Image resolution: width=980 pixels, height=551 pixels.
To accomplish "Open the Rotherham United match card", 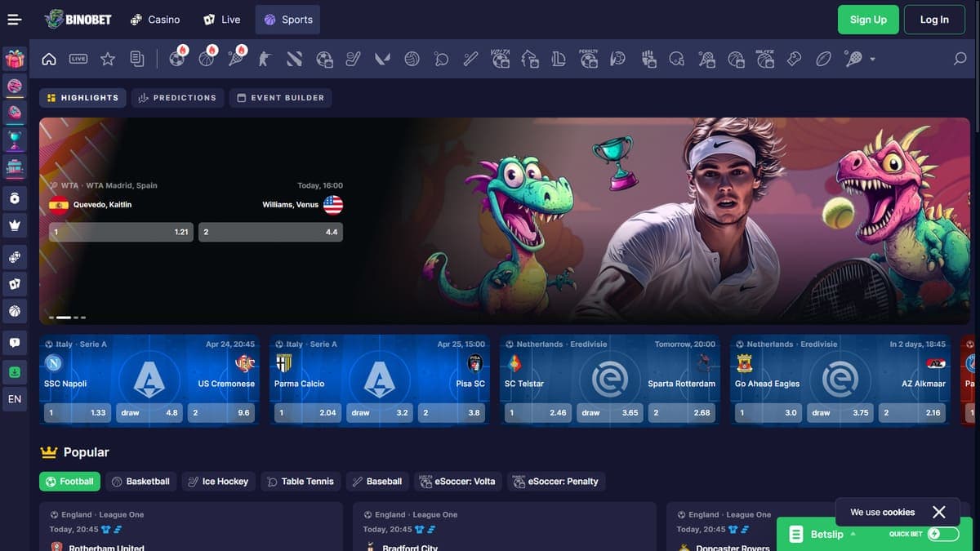I will [190, 527].
